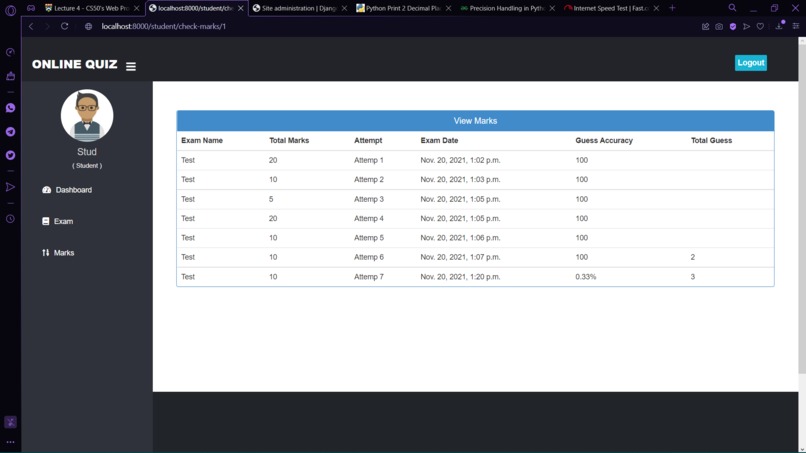Click the student avatar picture
The width and height of the screenshot is (806, 453).
(87, 115)
